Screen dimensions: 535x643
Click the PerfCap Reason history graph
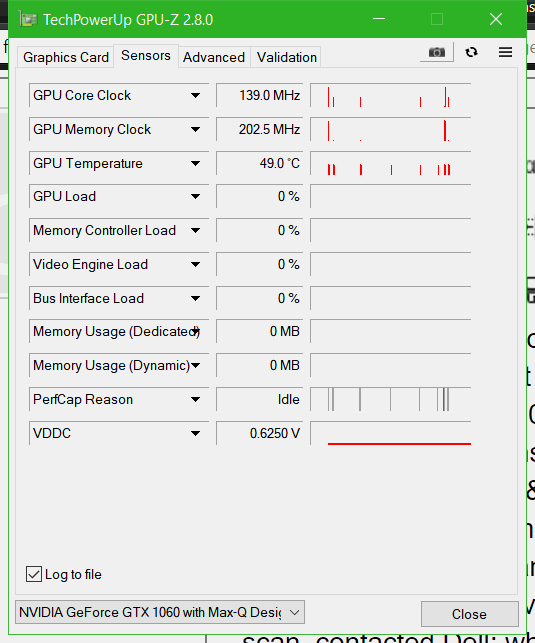pos(391,399)
